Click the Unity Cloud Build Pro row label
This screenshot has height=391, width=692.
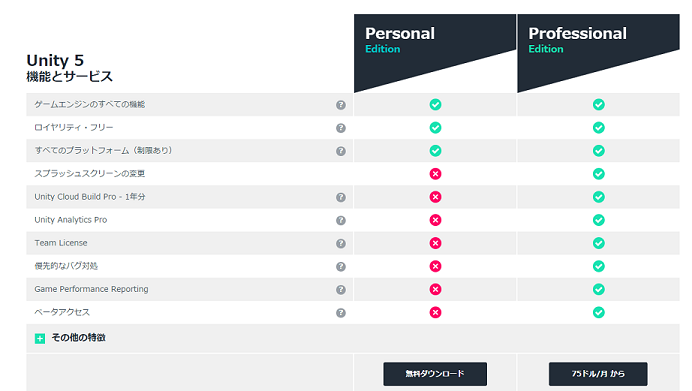90,197
